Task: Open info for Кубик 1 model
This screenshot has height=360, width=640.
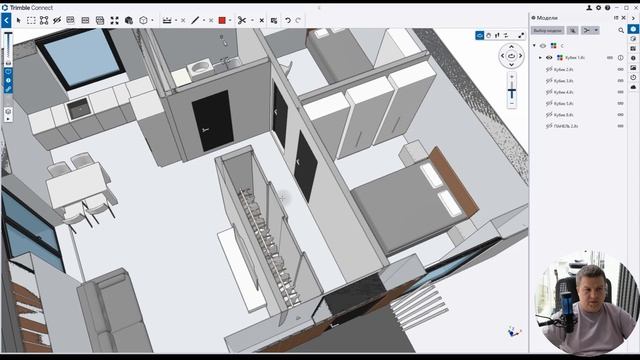Action: (620, 58)
